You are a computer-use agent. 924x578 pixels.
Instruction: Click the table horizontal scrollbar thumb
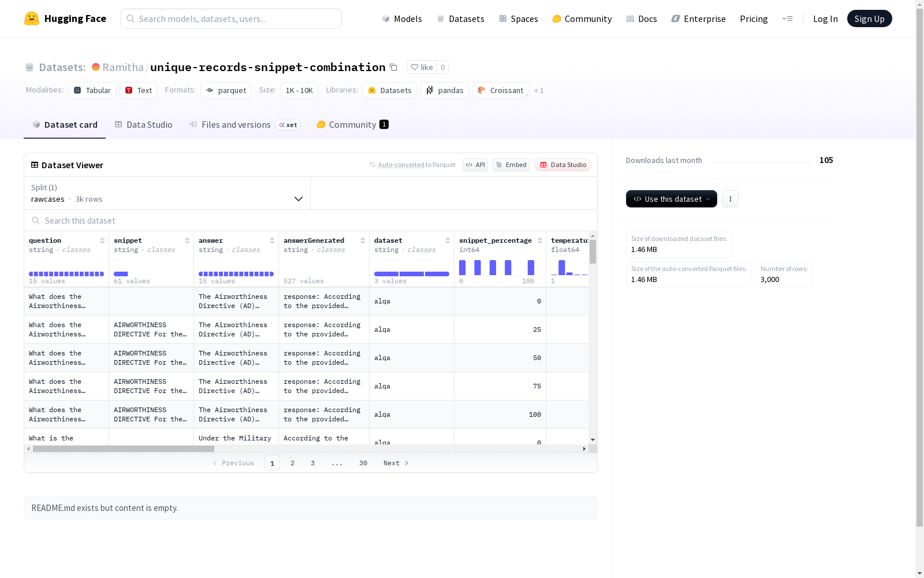tap(124, 449)
